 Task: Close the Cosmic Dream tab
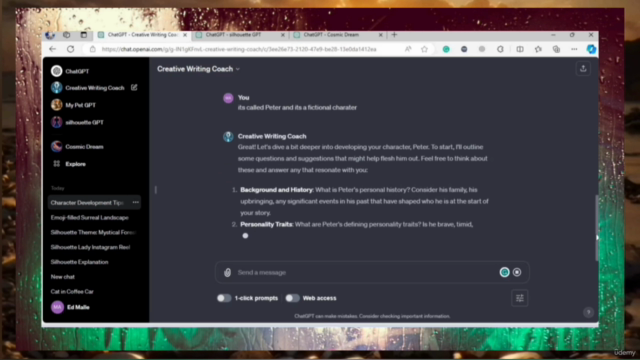[x=380, y=35]
